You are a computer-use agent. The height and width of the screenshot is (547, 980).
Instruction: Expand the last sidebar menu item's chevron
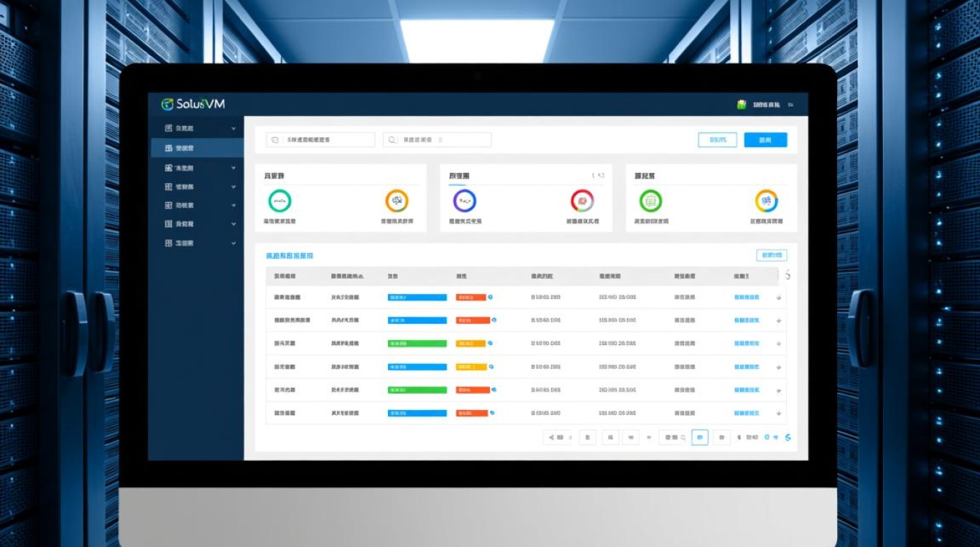coord(233,243)
